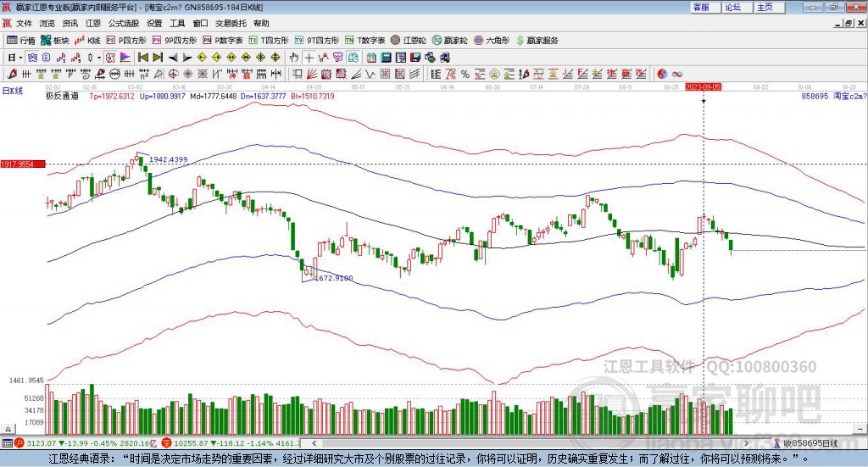Expand the candlestick style dropdown arrow
868x467 pixels.
click(x=99, y=58)
